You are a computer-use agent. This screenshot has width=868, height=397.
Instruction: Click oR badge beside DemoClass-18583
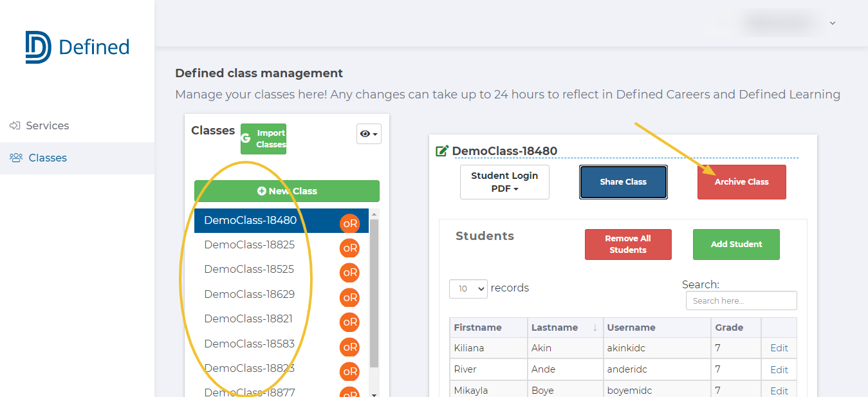pos(350,347)
